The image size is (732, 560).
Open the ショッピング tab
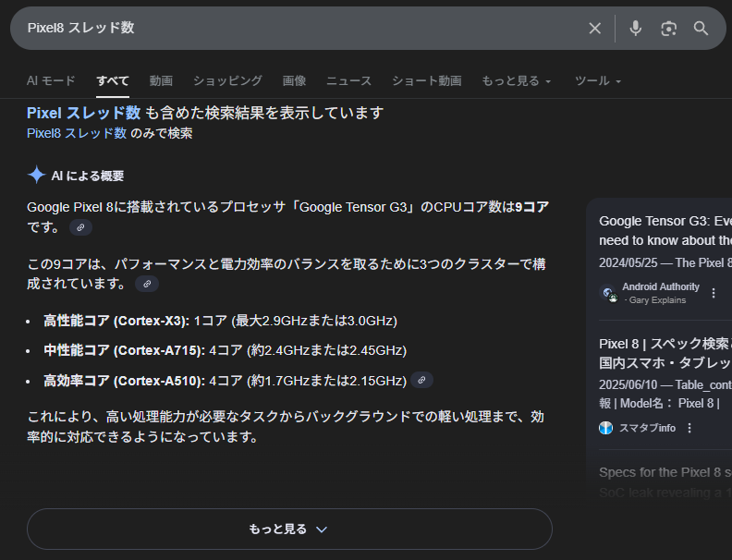pos(227,80)
